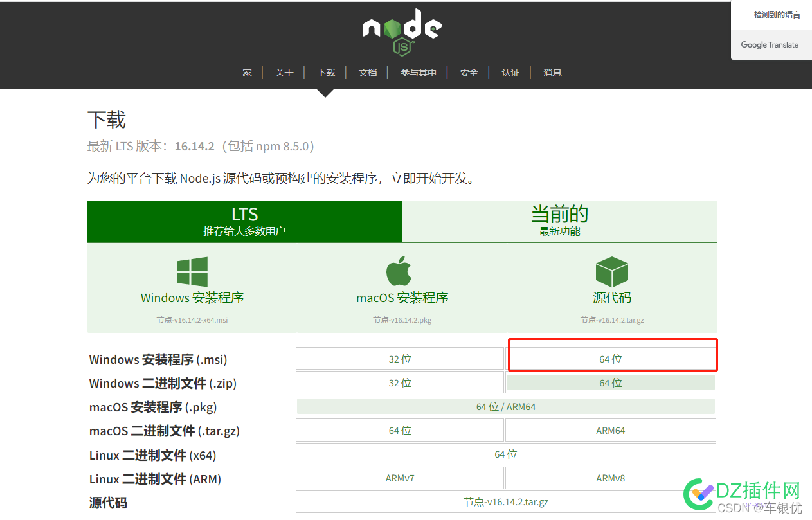The image size is (812, 520).
Task: Download 节点-v16.14.2.tar.gz in the 源代码 row
Action: (x=506, y=501)
